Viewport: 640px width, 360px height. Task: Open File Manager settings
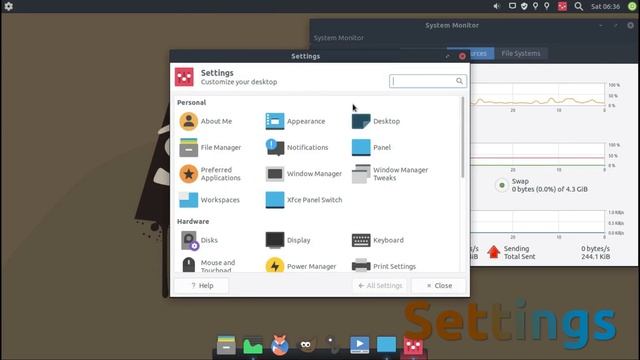pyautogui.click(x=210, y=147)
